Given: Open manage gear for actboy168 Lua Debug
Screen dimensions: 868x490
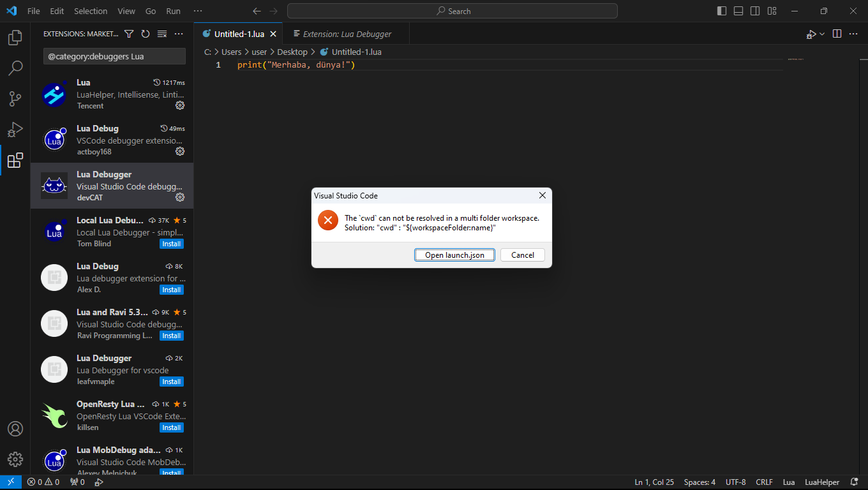Looking at the screenshot, I should pos(180,151).
